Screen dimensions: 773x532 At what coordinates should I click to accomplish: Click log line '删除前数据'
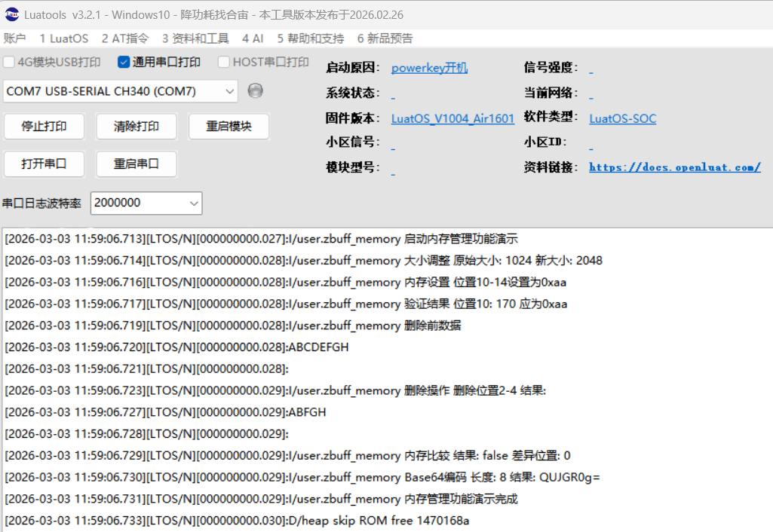233,326
